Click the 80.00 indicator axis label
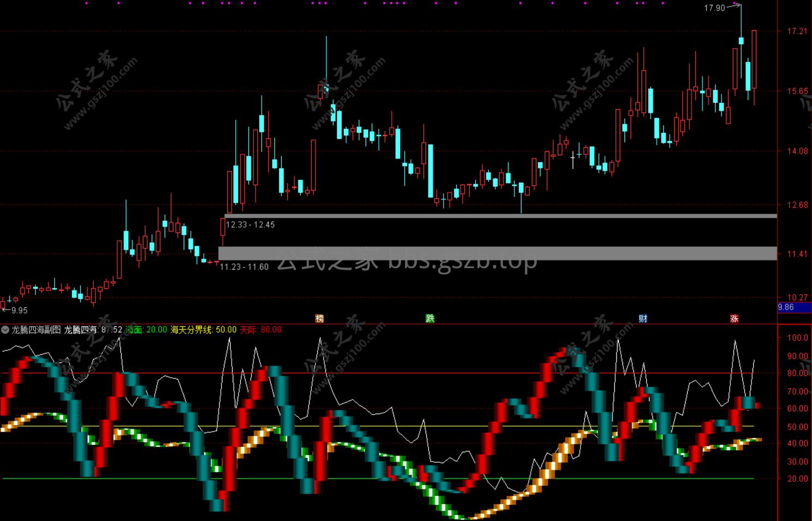 click(x=797, y=373)
